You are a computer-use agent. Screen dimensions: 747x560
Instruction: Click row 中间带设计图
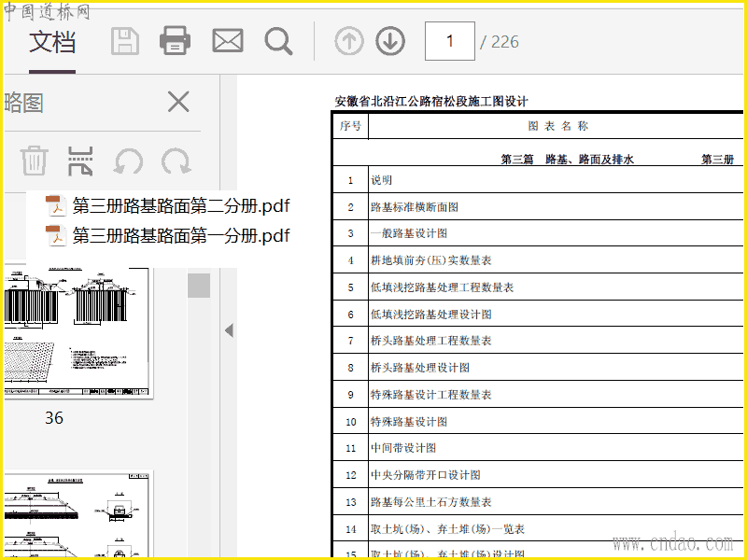point(538,448)
